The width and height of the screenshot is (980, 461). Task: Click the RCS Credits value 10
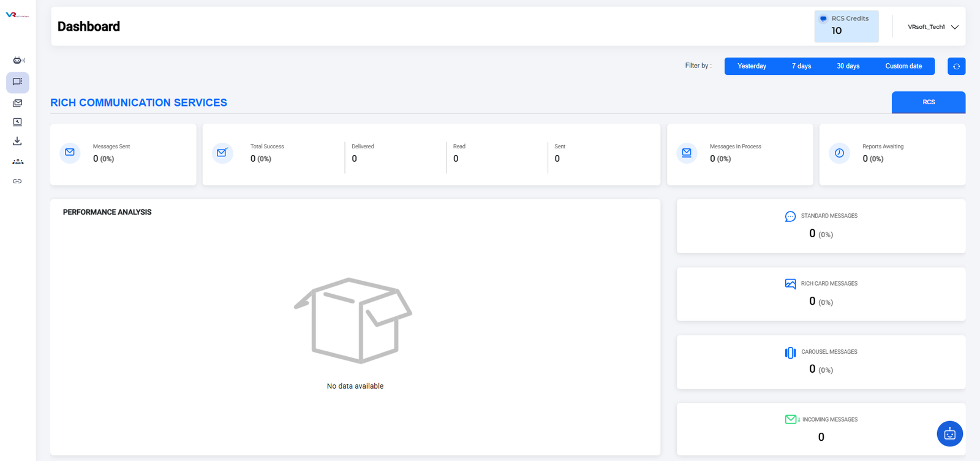coord(837,31)
